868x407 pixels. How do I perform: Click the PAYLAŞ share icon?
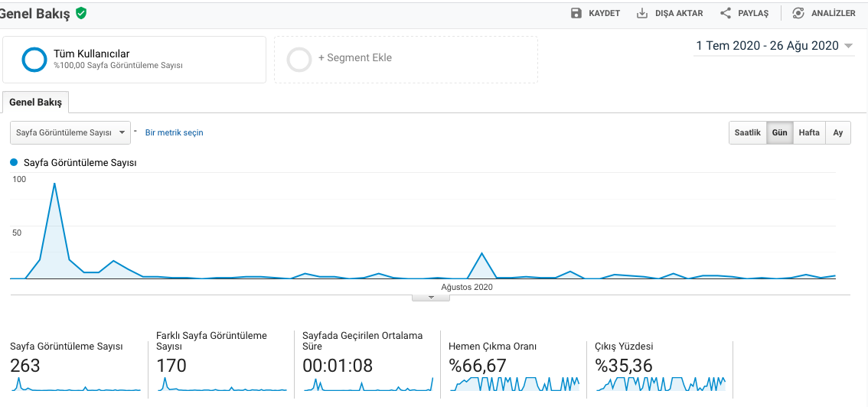726,13
